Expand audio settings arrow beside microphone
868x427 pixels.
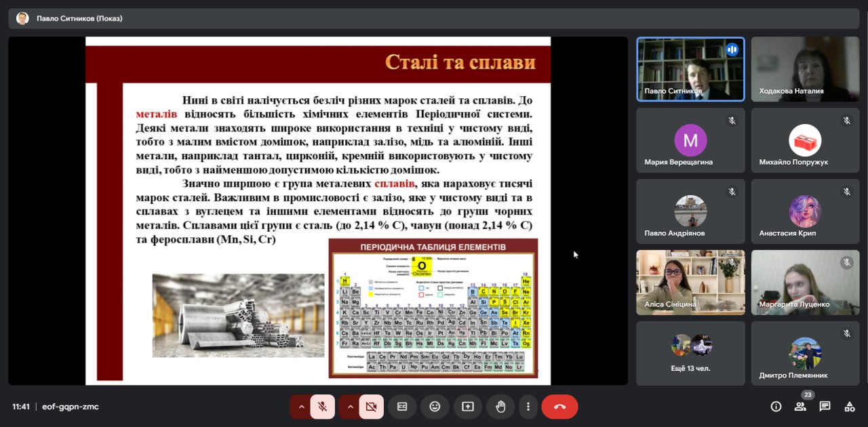(x=301, y=407)
